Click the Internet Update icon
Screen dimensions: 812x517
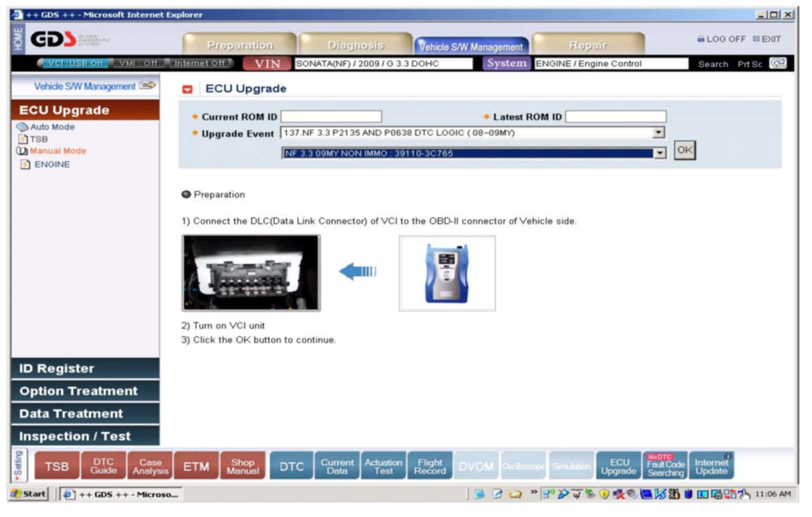click(711, 466)
